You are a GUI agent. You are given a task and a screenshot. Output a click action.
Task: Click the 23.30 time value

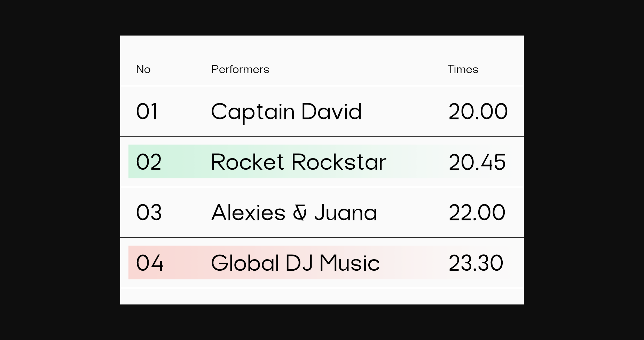tap(476, 263)
